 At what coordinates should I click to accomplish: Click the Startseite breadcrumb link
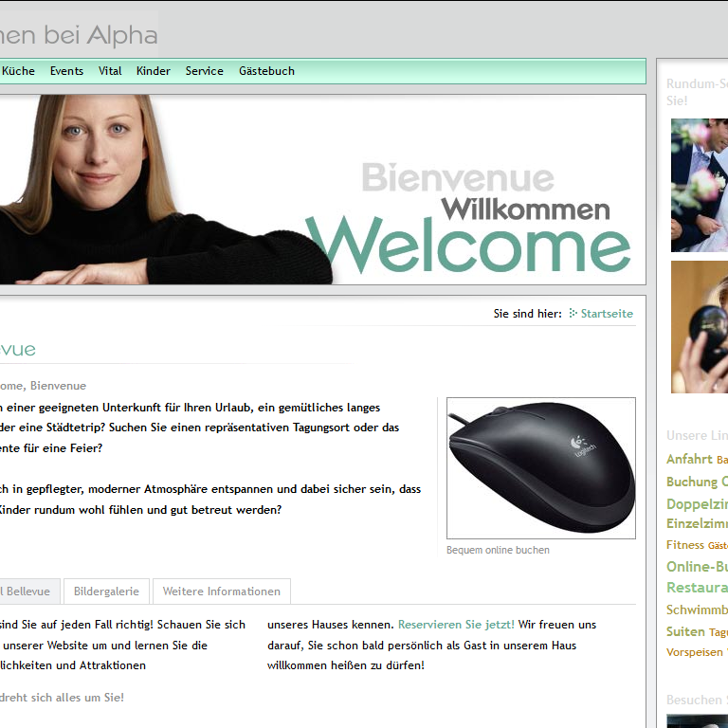click(x=607, y=314)
